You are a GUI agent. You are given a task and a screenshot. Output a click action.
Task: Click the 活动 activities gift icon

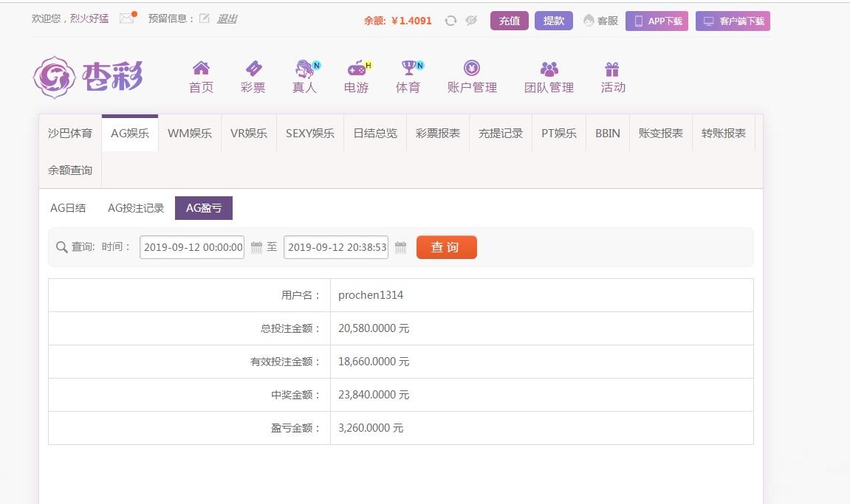point(611,69)
